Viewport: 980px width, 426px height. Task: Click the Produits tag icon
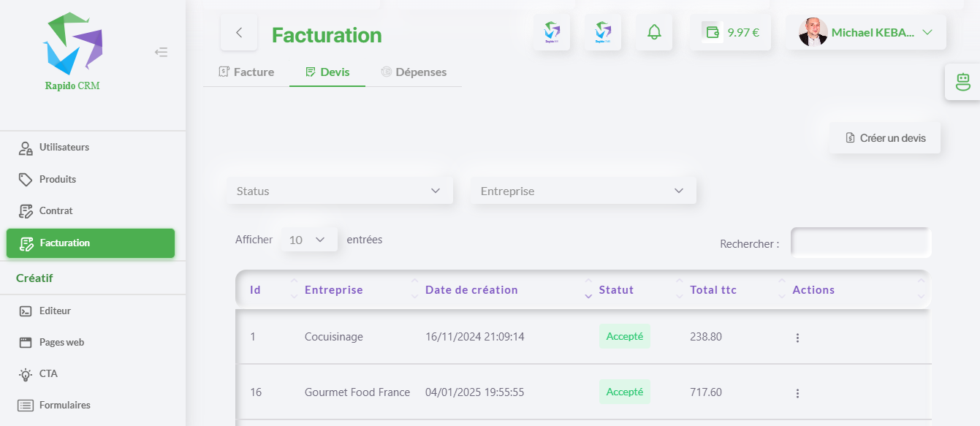[x=26, y=180]
